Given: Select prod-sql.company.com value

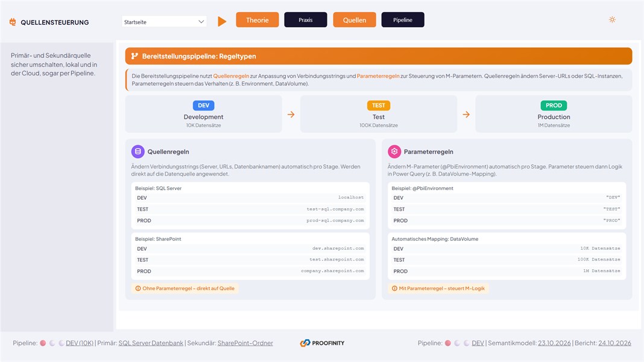Looking at the screenshot, I should click(x=335, y=220).
